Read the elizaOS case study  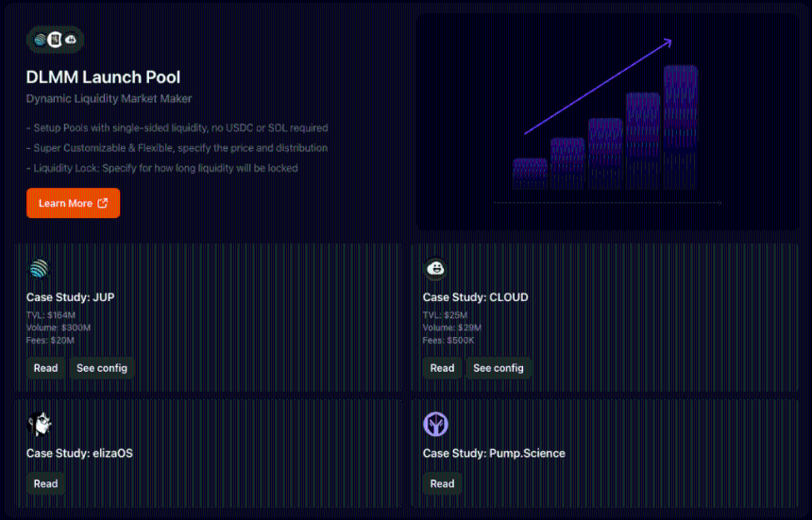[x=45, y=483]
